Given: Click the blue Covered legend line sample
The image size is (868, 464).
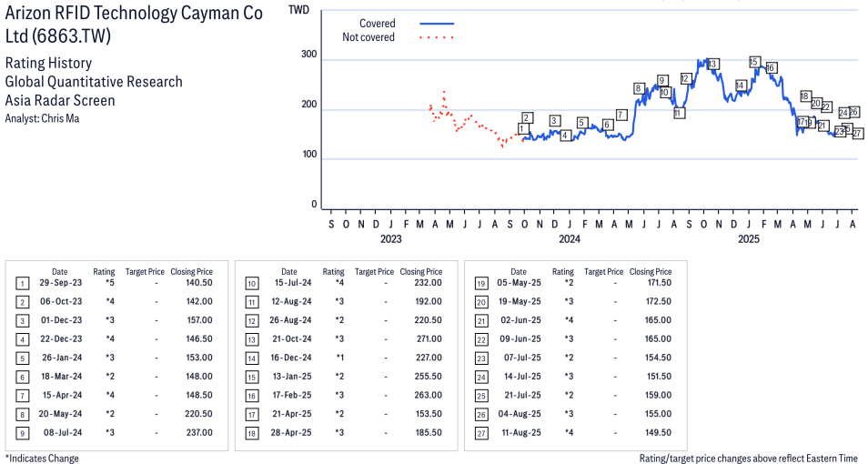Looking at the screenshot, I should (437, 24).
